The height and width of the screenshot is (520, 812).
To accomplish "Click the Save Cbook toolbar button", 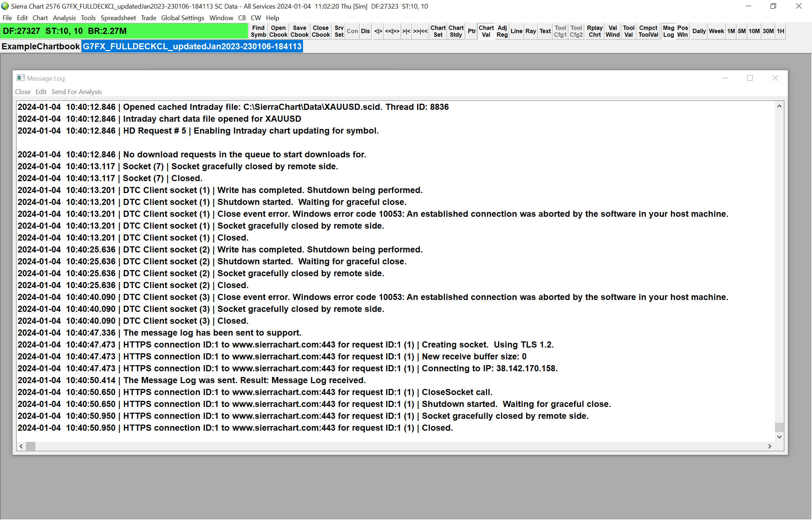I will pyautogui.click(x=299, y=31).
